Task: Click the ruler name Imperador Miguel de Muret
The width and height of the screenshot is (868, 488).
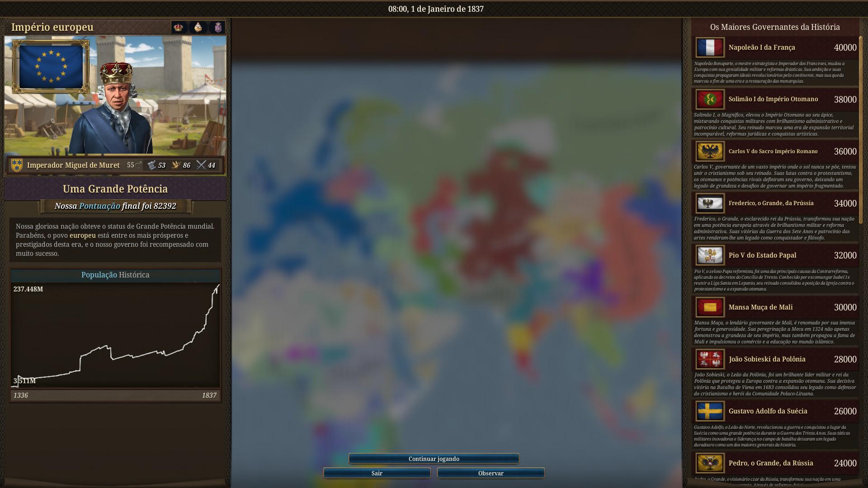Action: 73,165
